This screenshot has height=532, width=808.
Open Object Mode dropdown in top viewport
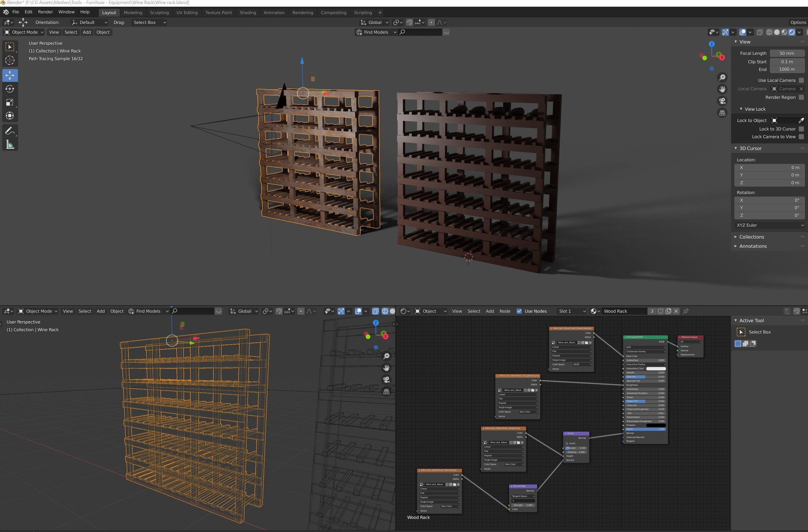tap(24, 32)
